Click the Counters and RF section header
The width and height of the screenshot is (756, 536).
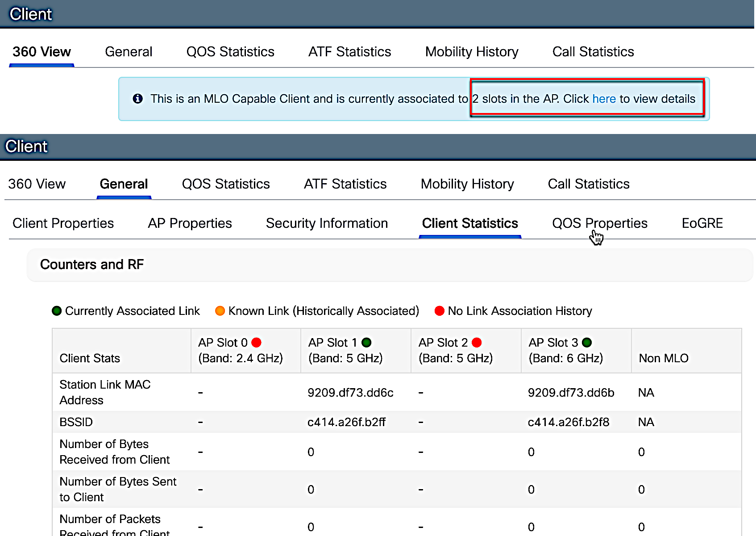(92, 264)
